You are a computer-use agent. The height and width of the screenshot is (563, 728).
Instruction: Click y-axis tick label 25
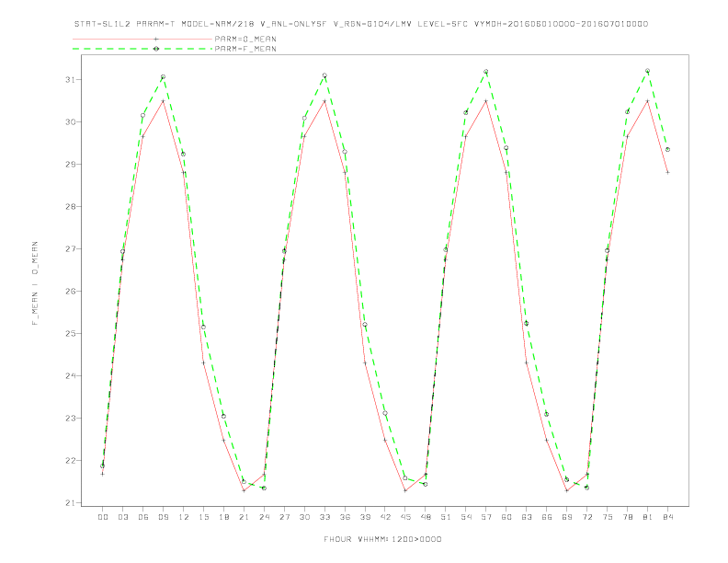[71, 334]
